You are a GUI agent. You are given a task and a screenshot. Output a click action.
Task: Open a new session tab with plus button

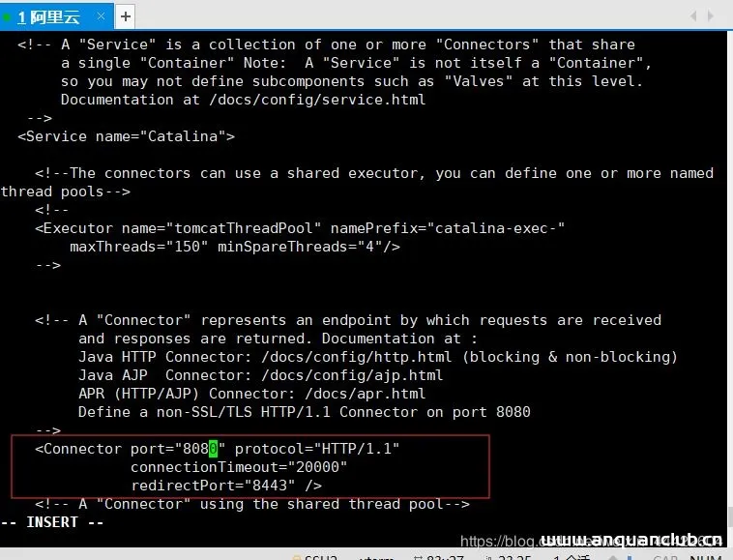126,16
